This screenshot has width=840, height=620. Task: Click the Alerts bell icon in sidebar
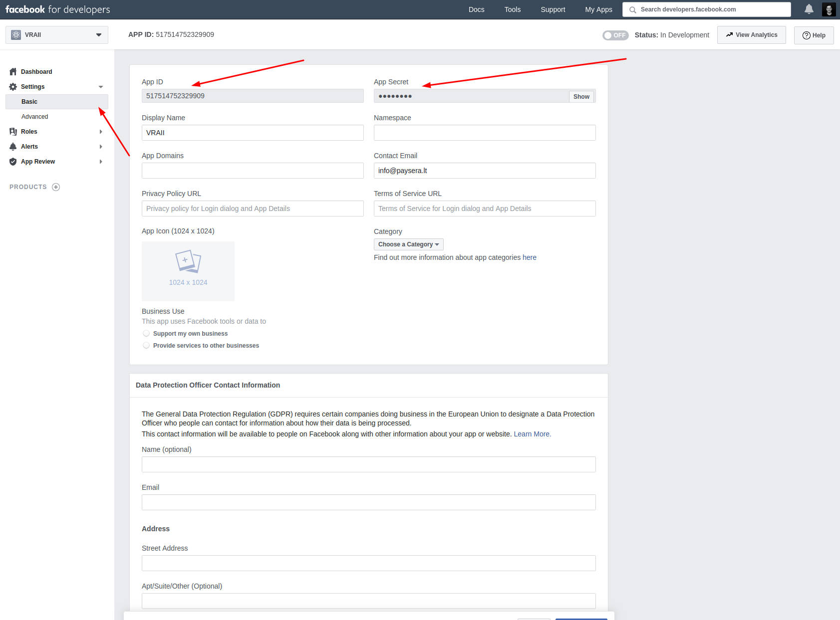pyautogui.click(x=13, y=147)
